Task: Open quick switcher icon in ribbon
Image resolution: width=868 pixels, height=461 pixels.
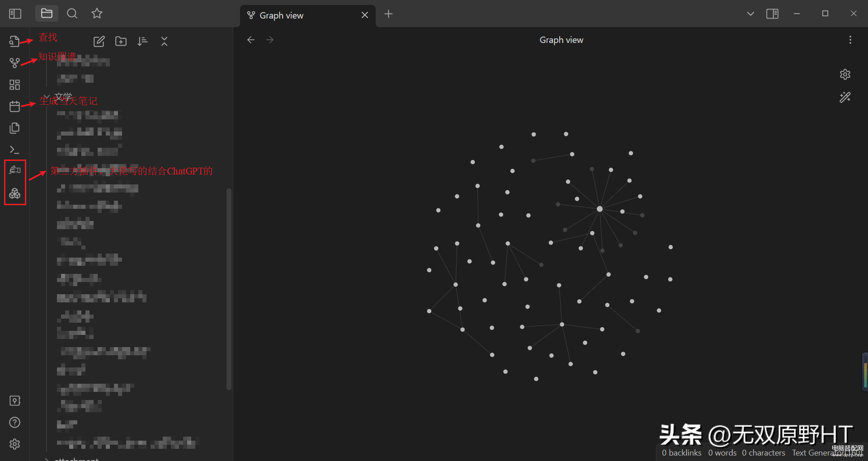Action: point(14,41)
